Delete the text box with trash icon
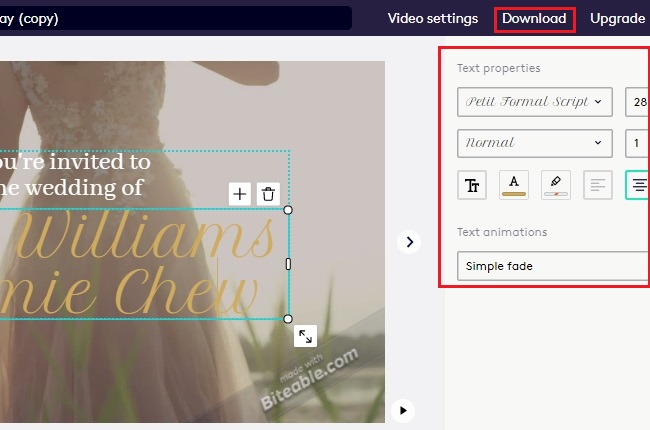Screen dimensions: 650x430 [268, 194]
